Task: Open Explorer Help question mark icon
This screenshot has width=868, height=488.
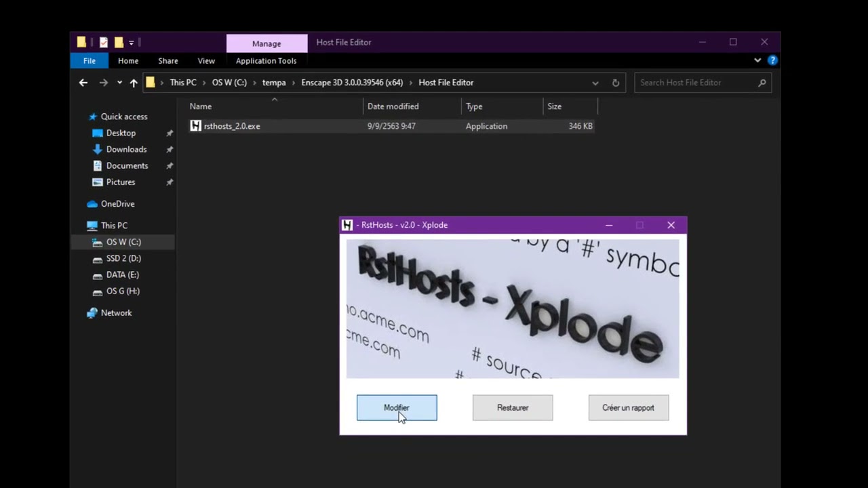Action: [x=772, y=60]
